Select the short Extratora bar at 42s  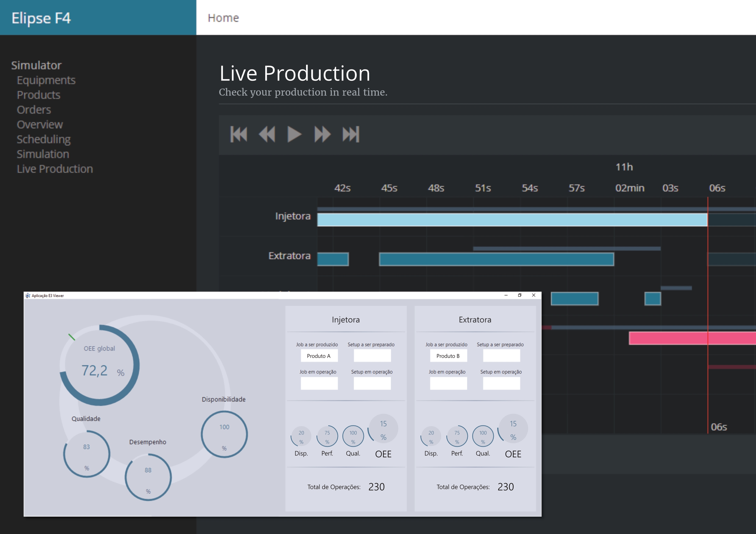333,259
